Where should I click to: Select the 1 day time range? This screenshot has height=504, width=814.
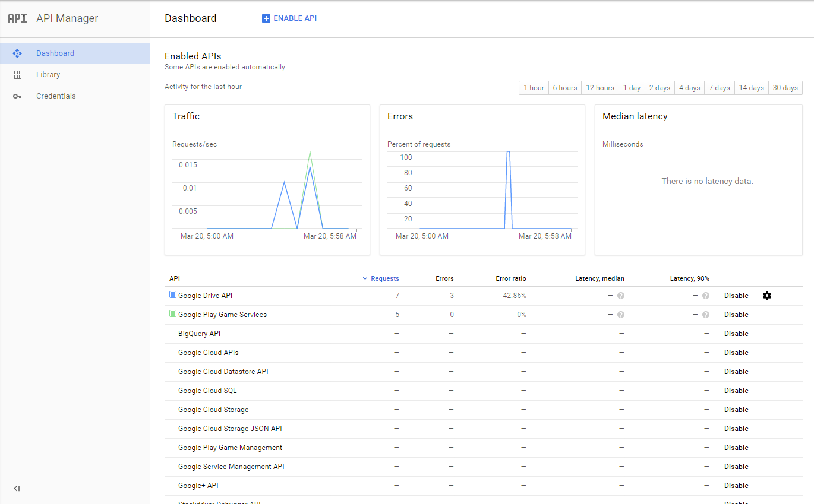(x=632, y=88)
